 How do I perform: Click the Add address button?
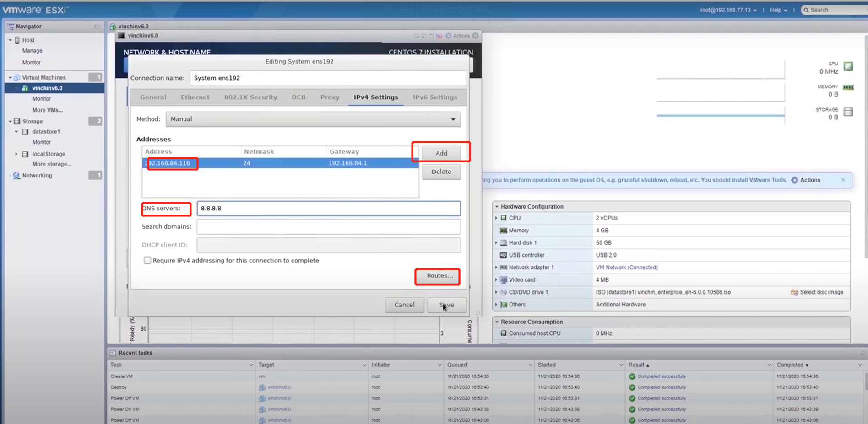441,153
